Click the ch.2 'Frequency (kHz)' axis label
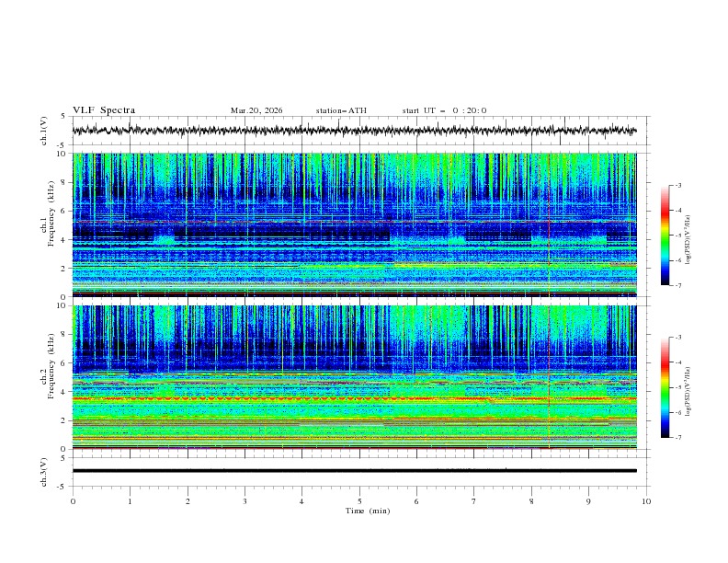Screen dimensions: 728x563 coord(51,366)
